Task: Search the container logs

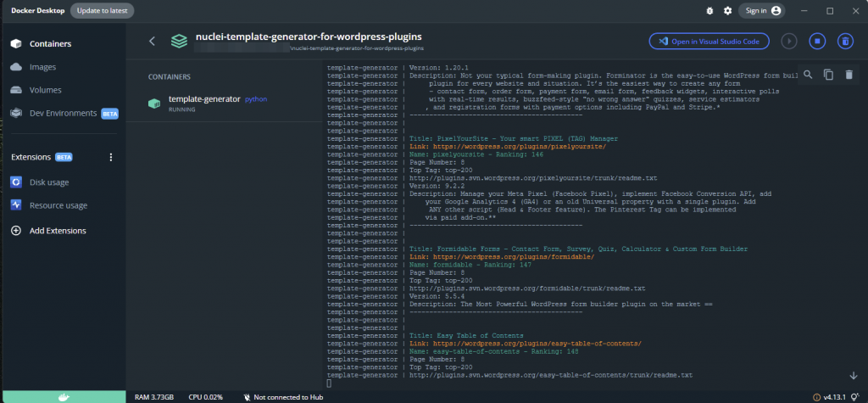Action: pyautogui.click(x=808, y=75)
